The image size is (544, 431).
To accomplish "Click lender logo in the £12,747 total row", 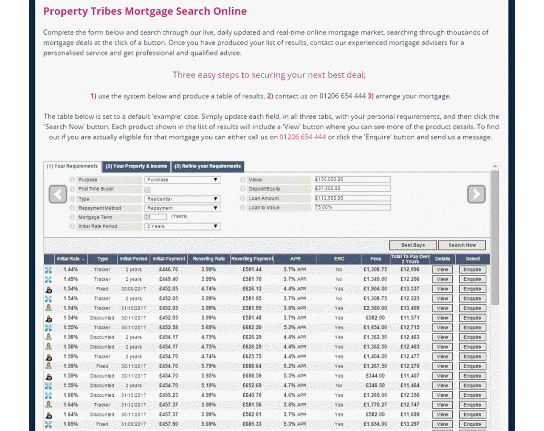I will tap(49, 405).
